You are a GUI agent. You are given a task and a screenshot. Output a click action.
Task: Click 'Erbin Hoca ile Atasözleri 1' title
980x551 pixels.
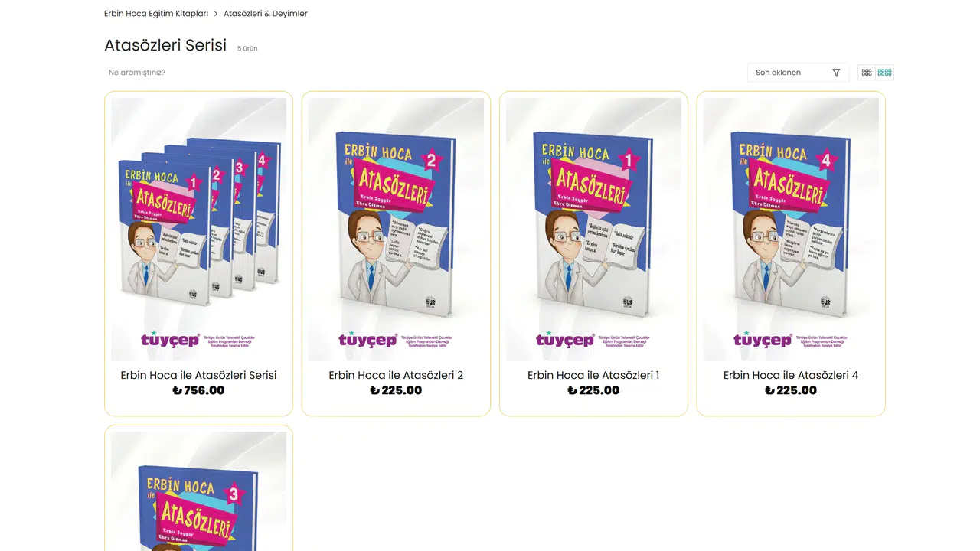coord(593,375)
